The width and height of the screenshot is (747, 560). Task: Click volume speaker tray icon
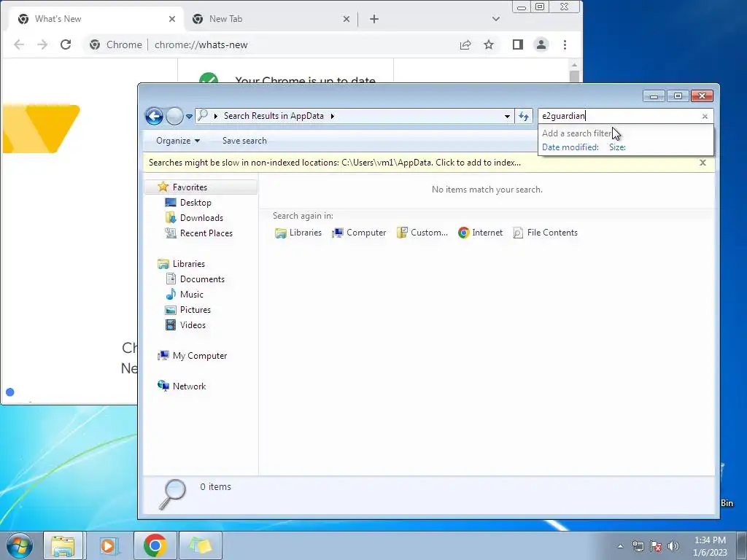pyautogui.click(x=673, y=546)
